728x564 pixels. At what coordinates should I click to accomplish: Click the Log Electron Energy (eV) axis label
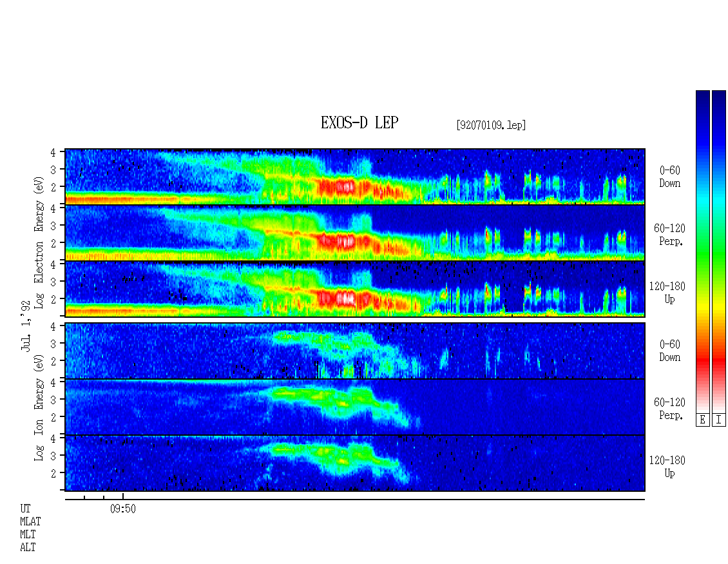(39, 242)
